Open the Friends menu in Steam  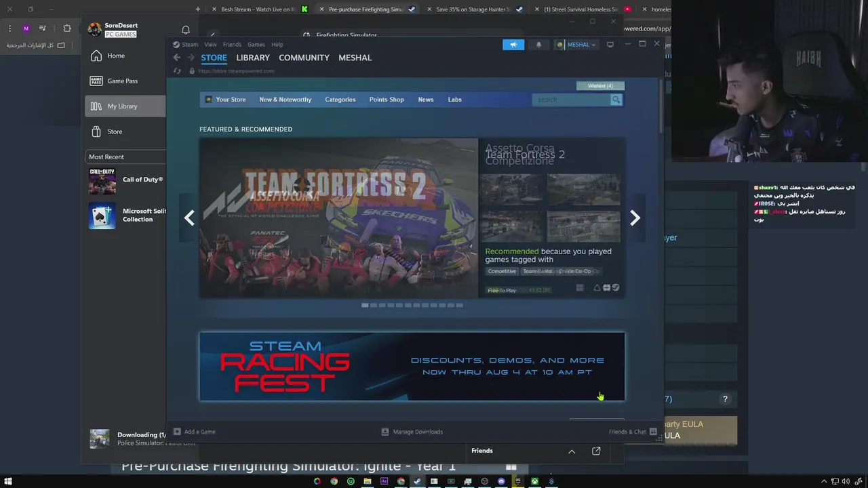[x=232, y=45]
